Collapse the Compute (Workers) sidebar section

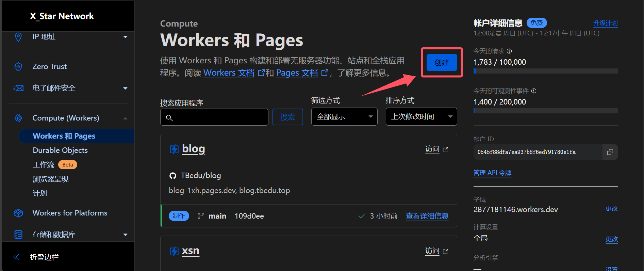pyautogui.click(x=125, y=118)
